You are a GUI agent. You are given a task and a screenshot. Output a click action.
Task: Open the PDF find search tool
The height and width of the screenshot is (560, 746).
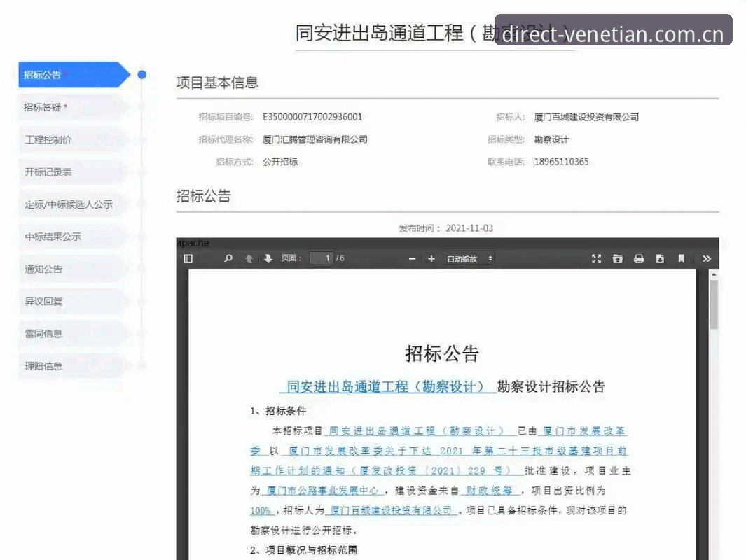228,258
